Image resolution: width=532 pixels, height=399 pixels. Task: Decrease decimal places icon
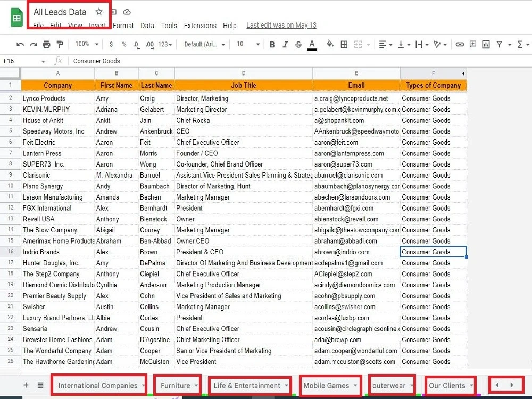point(136,45)
